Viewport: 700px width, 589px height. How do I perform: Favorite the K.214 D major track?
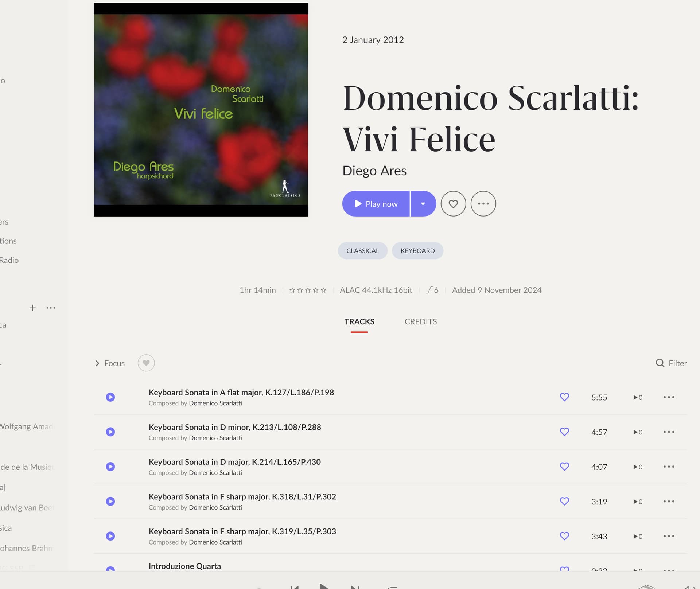pos(564,467)
